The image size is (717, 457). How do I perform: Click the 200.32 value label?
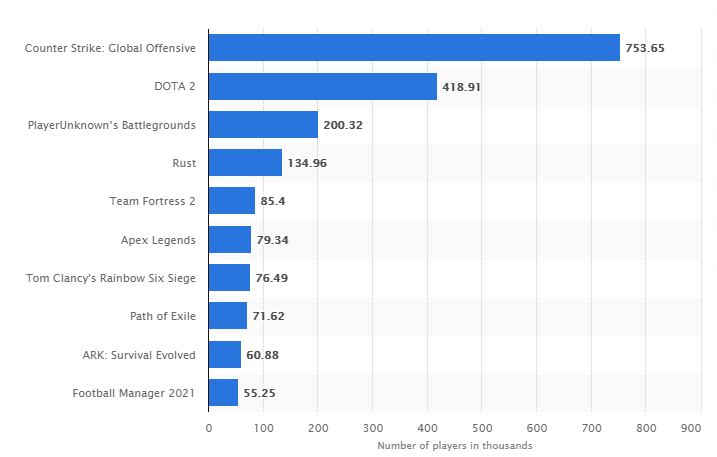pyautogui.click(x=343, y=125)
